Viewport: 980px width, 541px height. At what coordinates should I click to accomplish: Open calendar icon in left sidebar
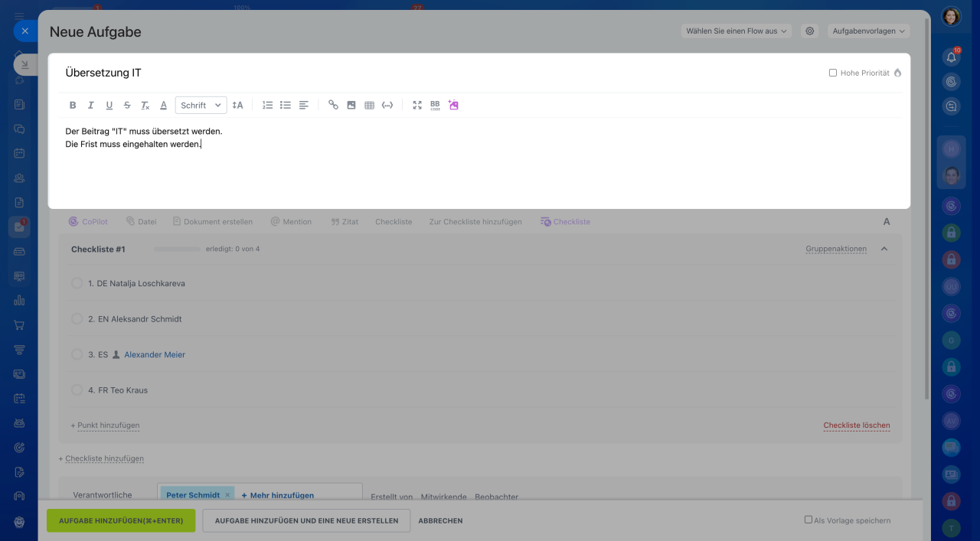[x=19, y=153]
